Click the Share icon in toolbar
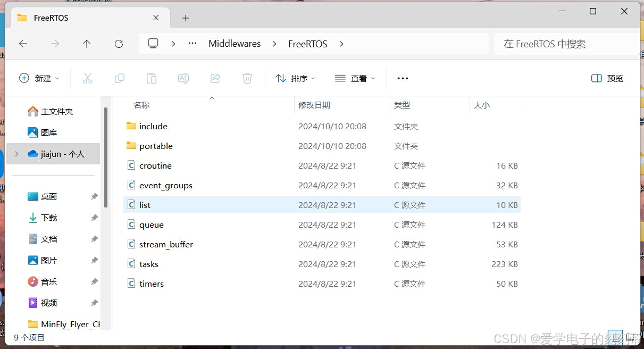The width and height of the screenshot is (644, 349). click(215, 78)
